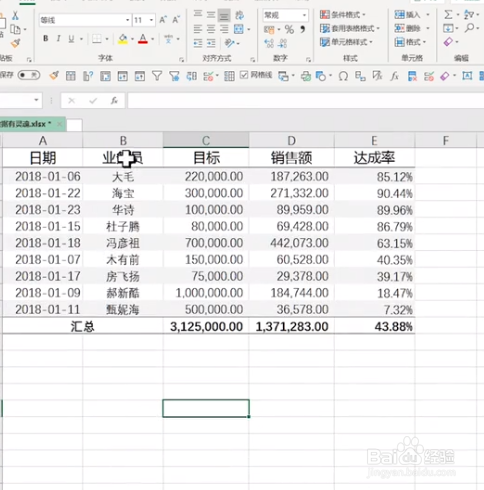Open the font size dropdown

[152, 20]
